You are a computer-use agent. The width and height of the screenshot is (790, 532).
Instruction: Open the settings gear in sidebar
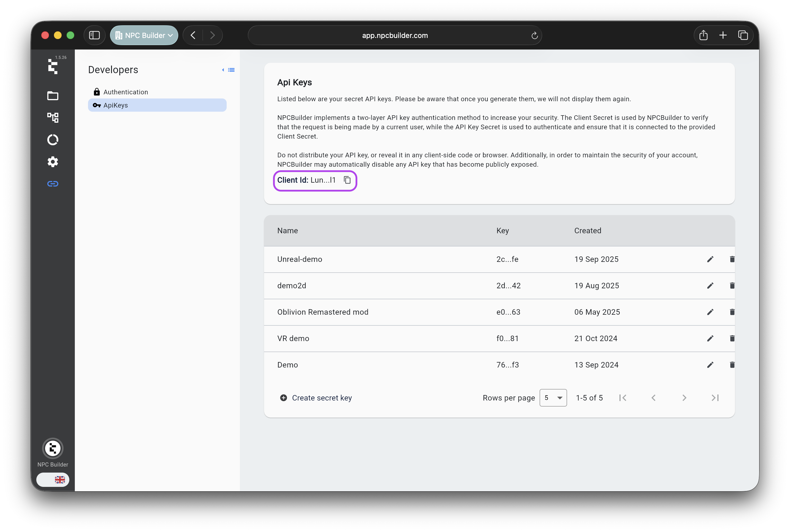(53, 162)
